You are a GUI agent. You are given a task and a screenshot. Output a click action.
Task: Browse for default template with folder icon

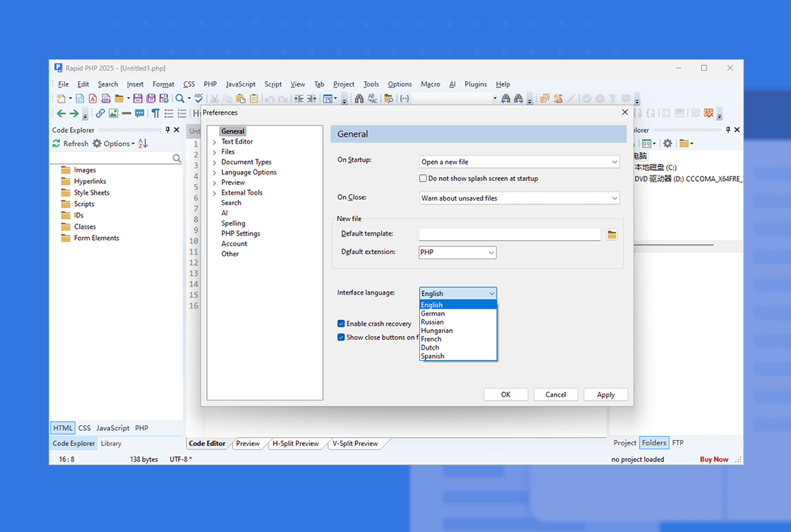(x=612, y=235)
